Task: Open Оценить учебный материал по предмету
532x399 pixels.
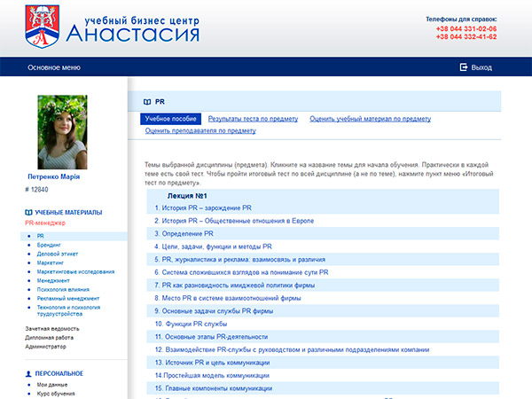Action: [x=370, y=118]
